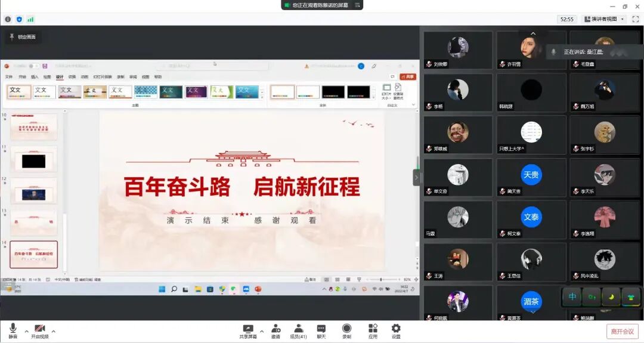Open meeting settings gear
This screenshot has height=343, width=644.
point(396,331)
